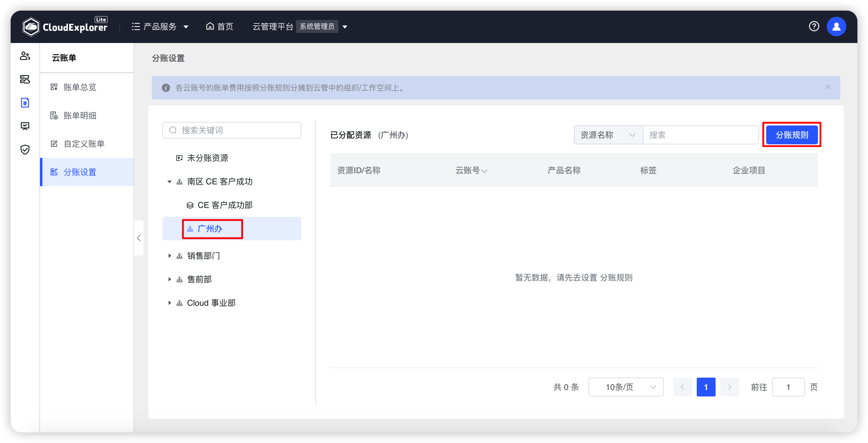Image resolution: width=868 pixels, height=443 pixels.
Task: Dismiss the info banner with close icon
Action: [x=828, y=87]
